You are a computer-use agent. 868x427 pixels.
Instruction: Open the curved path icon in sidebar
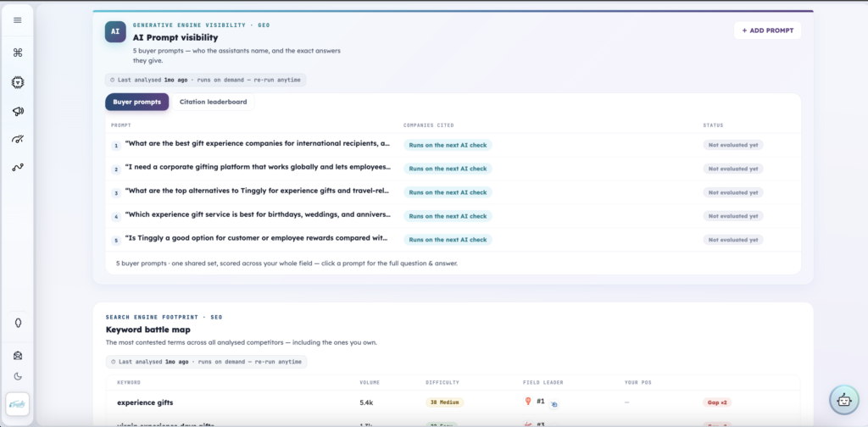[18, 167]
